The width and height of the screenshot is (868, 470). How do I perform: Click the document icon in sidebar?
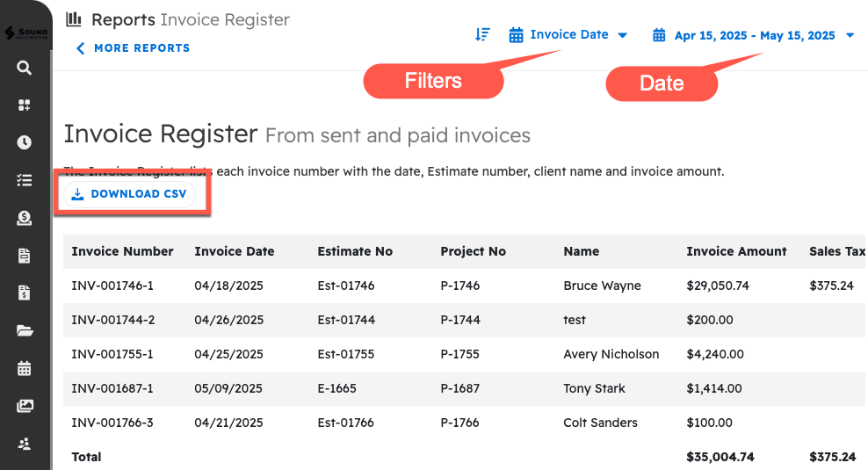(x=25, y=256)
